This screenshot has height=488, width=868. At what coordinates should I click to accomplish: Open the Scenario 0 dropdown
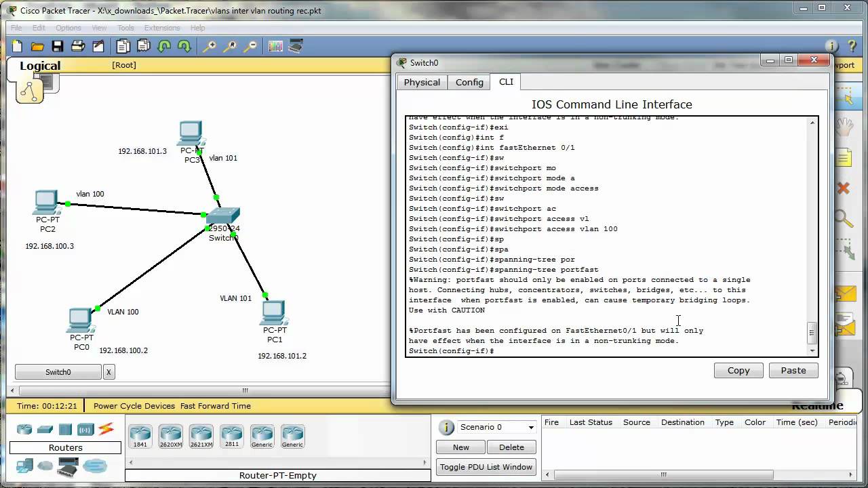pos(497,427)
